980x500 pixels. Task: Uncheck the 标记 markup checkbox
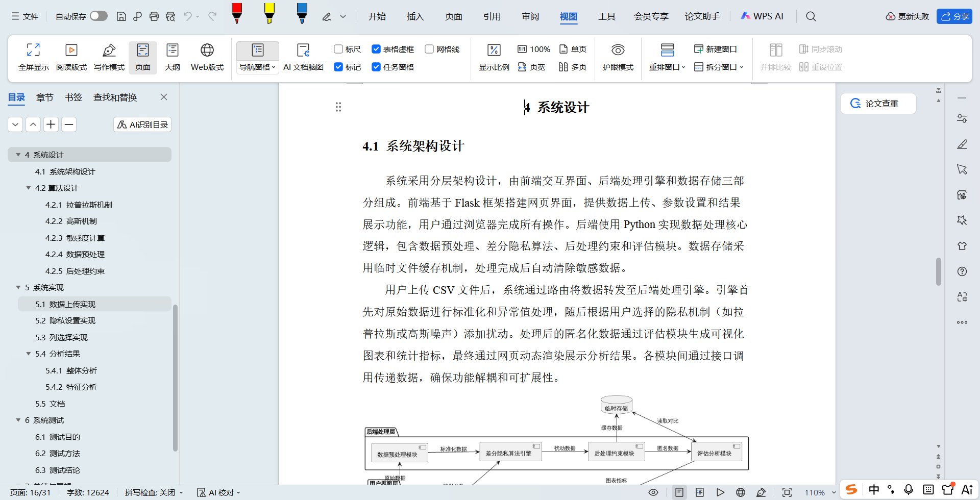338,67
